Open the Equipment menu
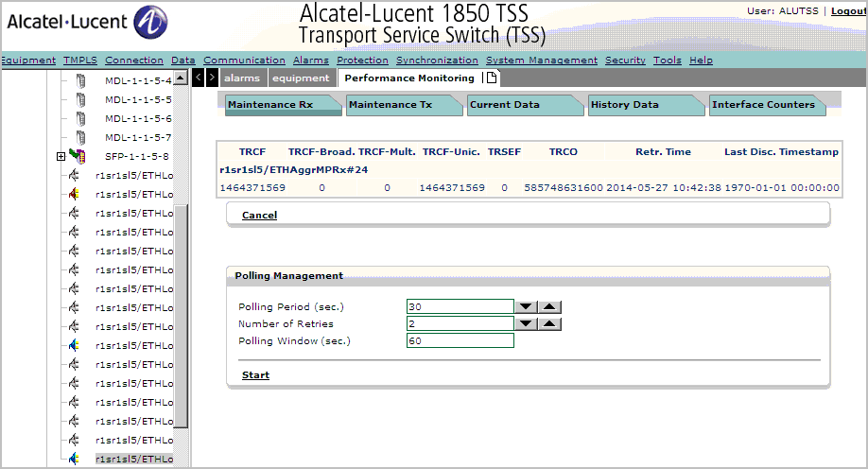The width and height of the screenshot is (868, 469). tap(28, 60)
